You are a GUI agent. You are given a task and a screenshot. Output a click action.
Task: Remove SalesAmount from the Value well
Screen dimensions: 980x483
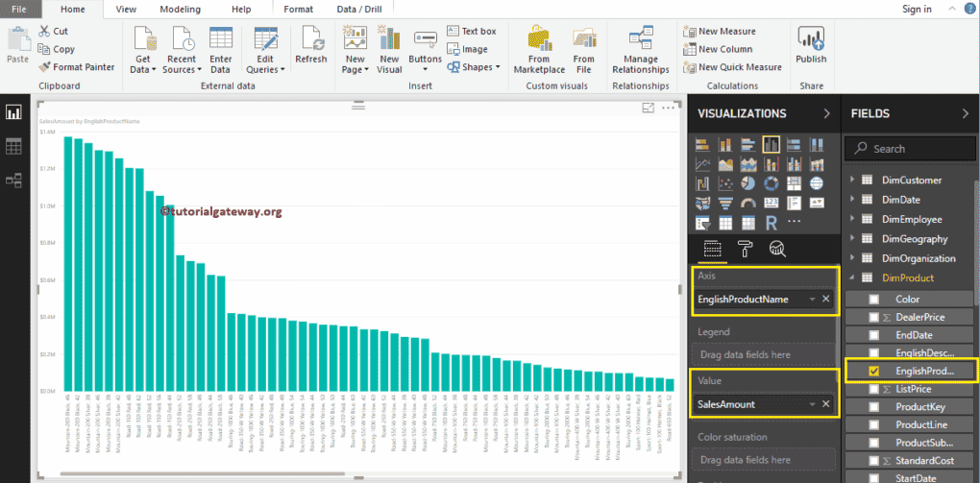pos(825,404)
